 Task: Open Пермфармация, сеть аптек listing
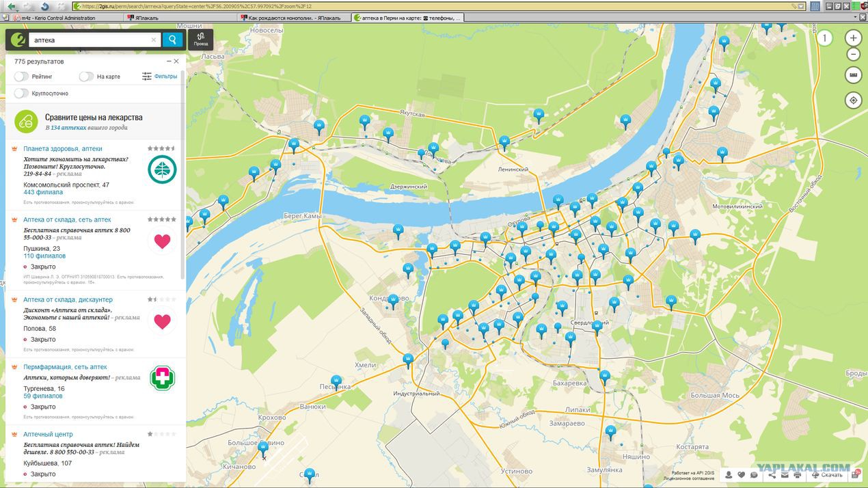pos(65,367)
